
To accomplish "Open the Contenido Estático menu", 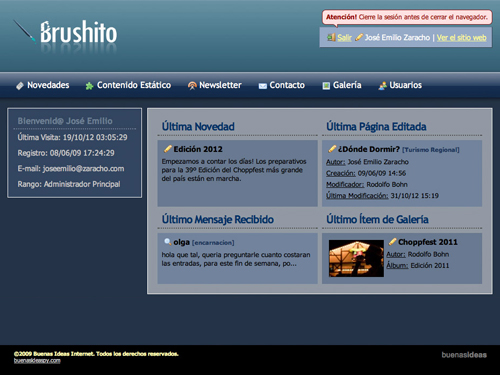I will 134,85.
